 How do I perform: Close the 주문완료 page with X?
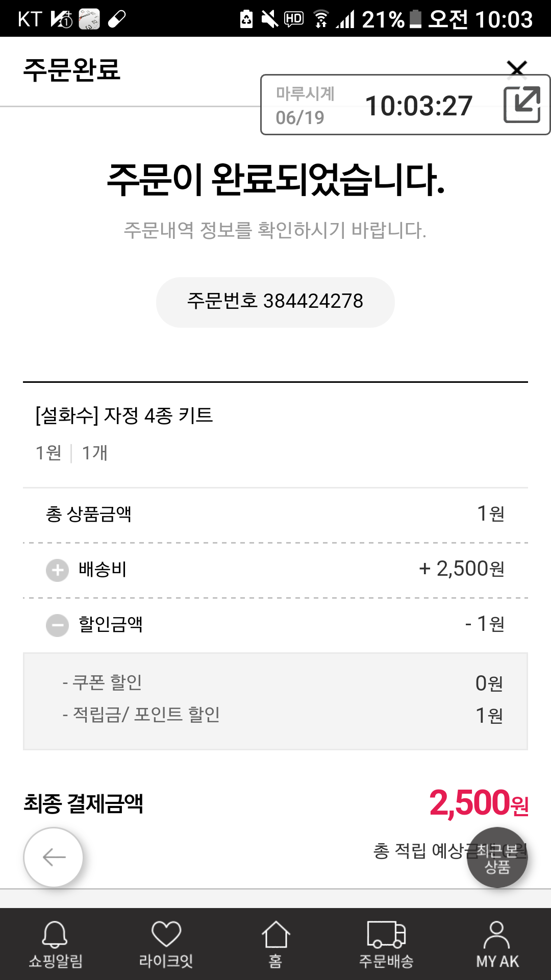[x=517, y=67]
